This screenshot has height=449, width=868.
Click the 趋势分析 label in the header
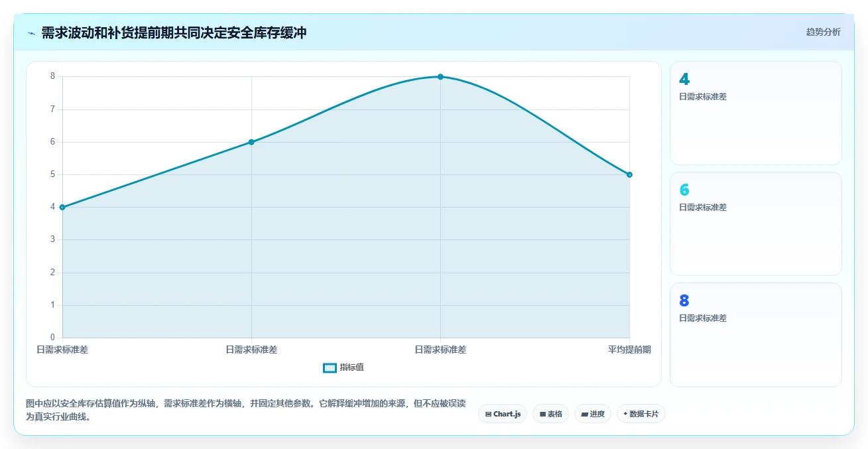[x=823, y=32]
